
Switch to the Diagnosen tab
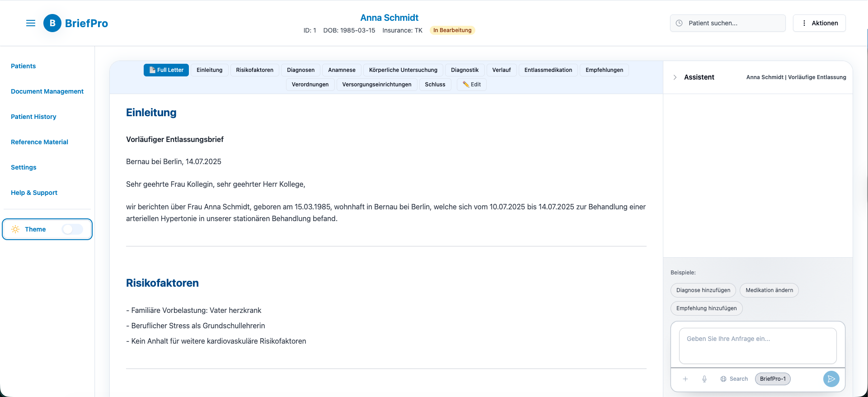click(x=300, y=70)
